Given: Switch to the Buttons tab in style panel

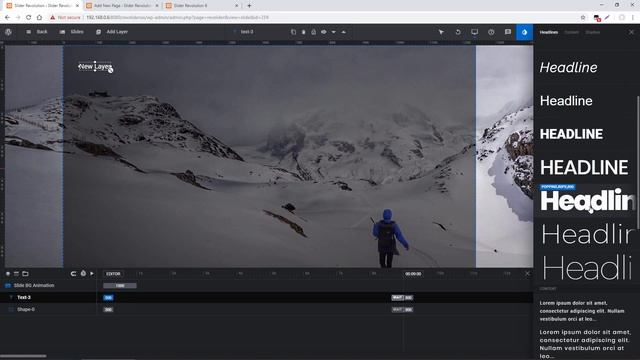Looking at the screenshot, I should click(593, 32).
